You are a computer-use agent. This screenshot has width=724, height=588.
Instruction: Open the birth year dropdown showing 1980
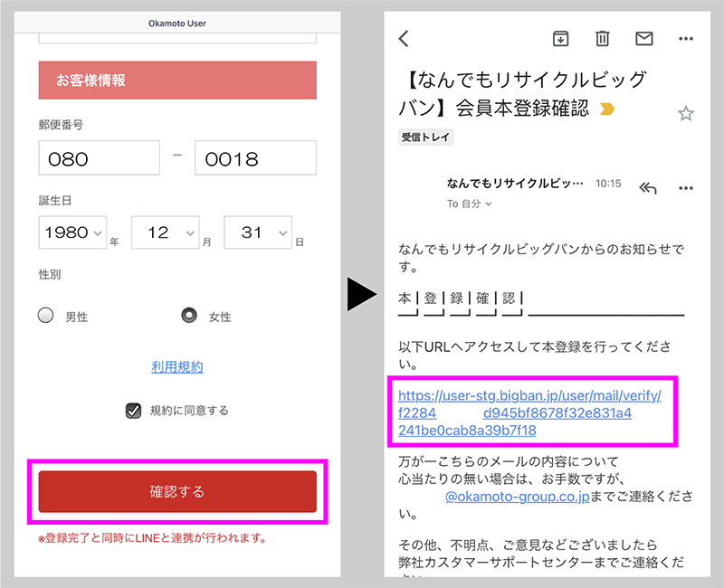tap(73, 232)
